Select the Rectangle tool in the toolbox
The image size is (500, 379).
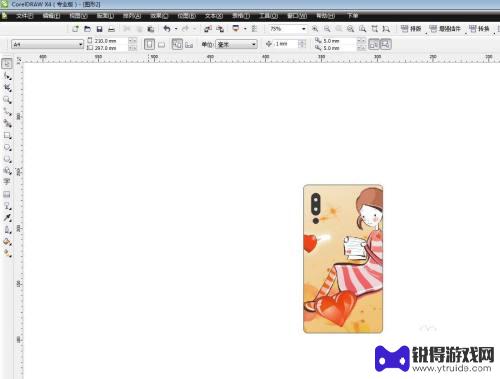[7, 135]
